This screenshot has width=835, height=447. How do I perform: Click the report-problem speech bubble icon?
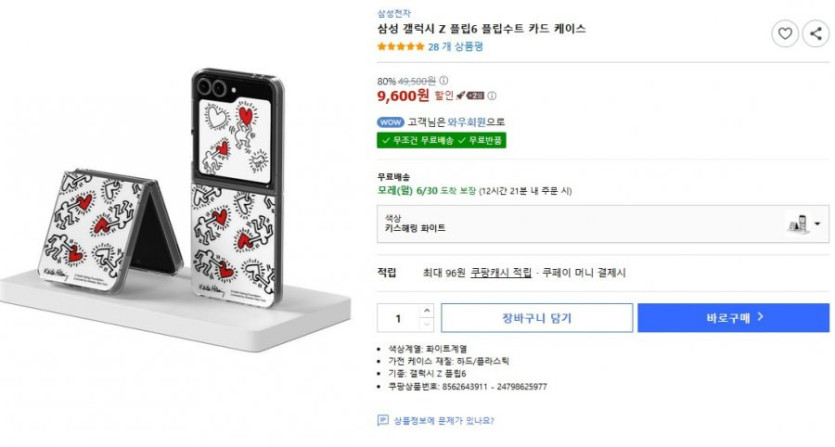(x=382, y=421)
